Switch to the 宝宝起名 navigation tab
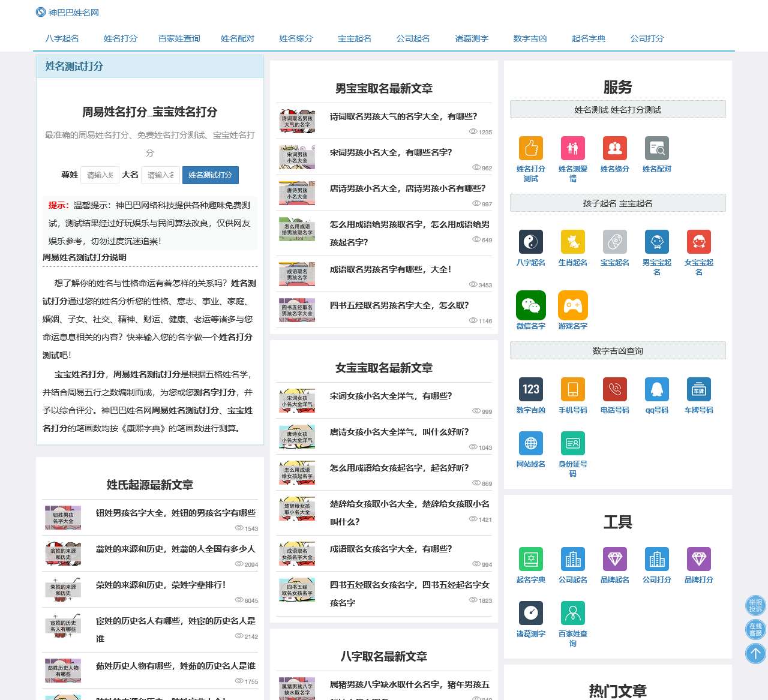The width and height of the screenshot is (768, 700). click(x=355, y=38)
